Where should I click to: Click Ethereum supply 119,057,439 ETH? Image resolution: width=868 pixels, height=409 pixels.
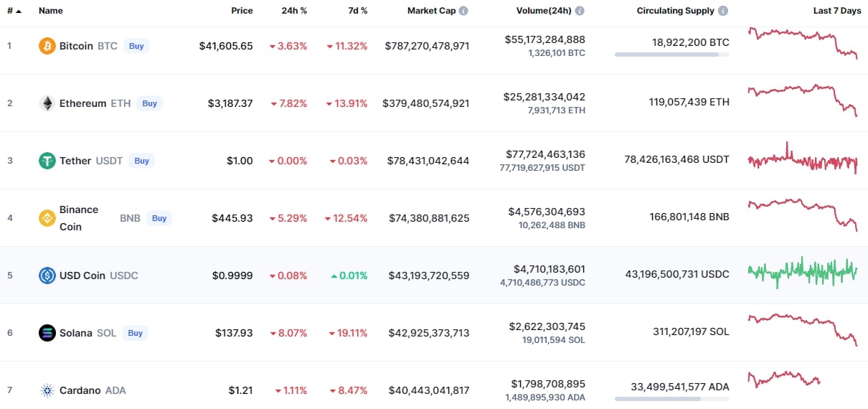[x=689, y=102]
